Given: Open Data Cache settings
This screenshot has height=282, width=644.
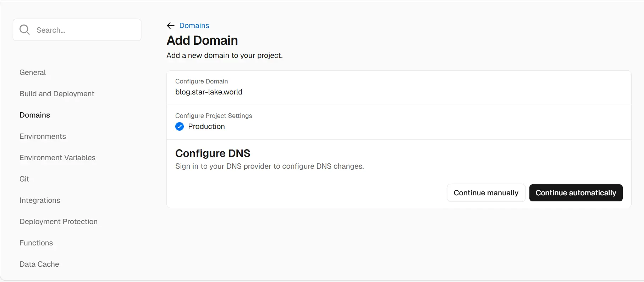Looking at the screenshot, I should 39,264.
